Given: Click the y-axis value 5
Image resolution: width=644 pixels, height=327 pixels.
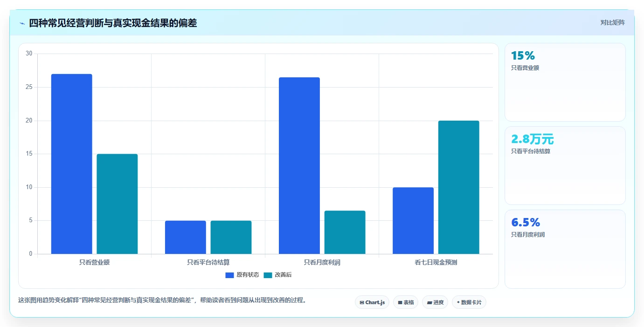Looking at the screenshot, I should [x=31, y=220].
